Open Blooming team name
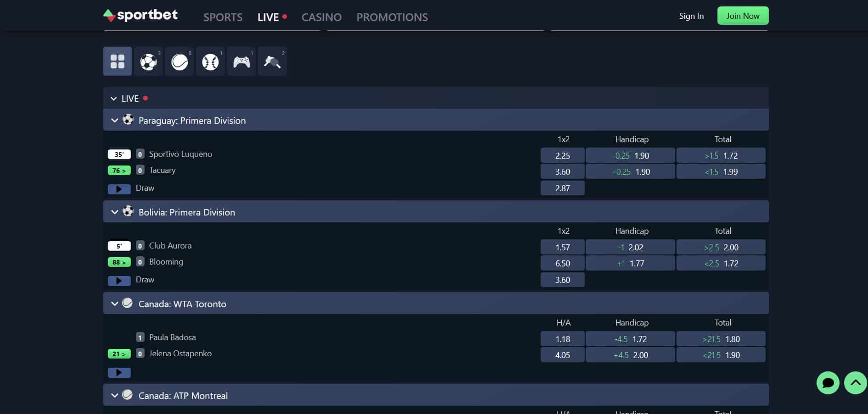This screenshot has width=868, height=414. 166,262
